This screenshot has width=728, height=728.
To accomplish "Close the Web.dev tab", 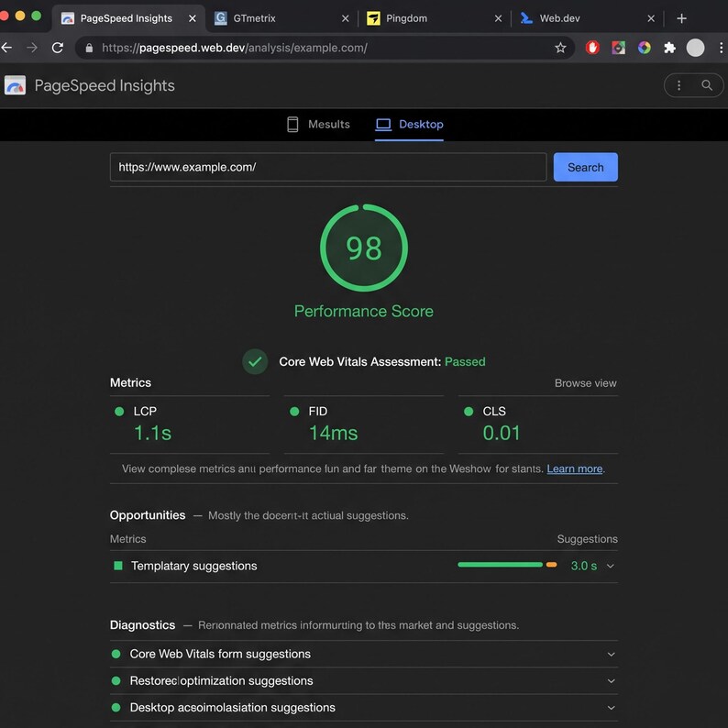I will 651,18.
